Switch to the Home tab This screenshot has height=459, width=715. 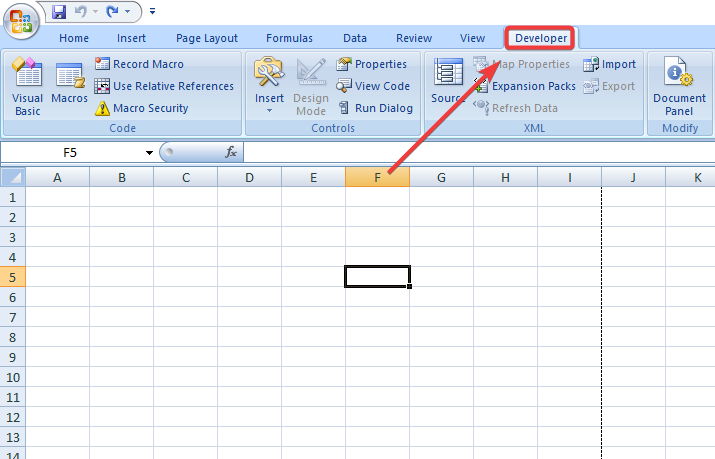click(x=74, y=38)
